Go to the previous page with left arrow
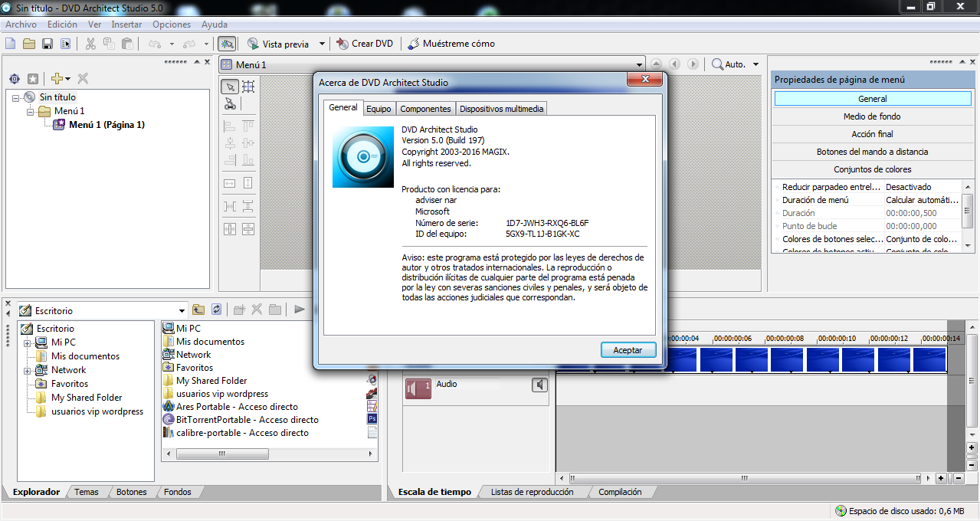This screenshot has width=980, height=521. pos(674,64)
